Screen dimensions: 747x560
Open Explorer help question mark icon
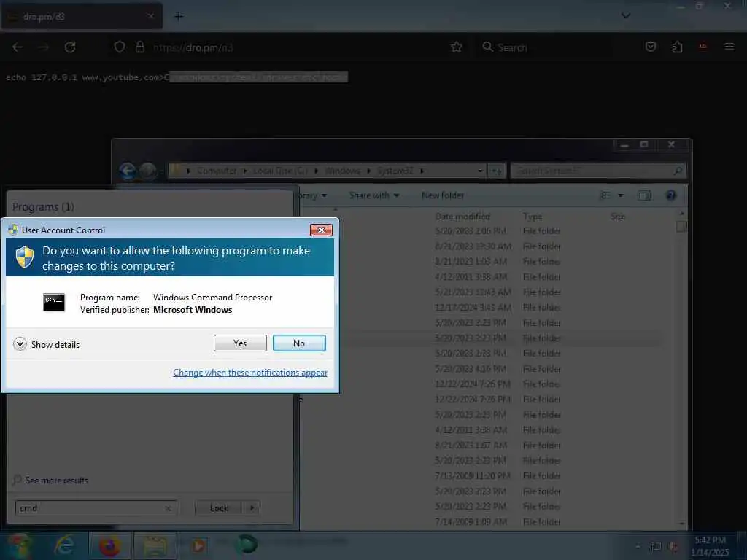tap(671, 195)
